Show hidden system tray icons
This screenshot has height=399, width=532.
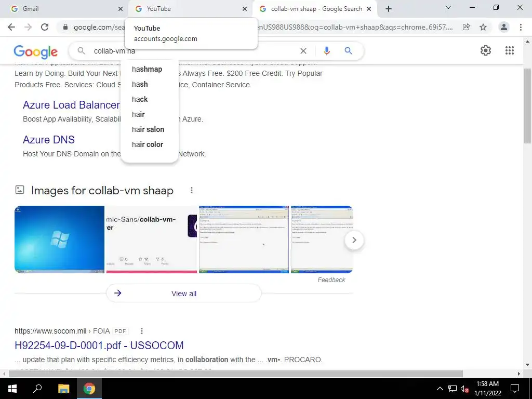coord(440,389)
